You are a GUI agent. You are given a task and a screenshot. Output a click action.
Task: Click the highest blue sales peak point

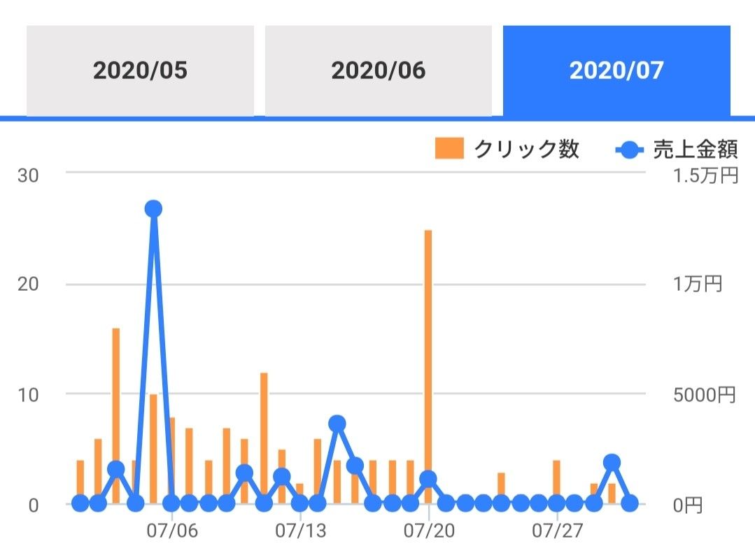coord(154,208)
